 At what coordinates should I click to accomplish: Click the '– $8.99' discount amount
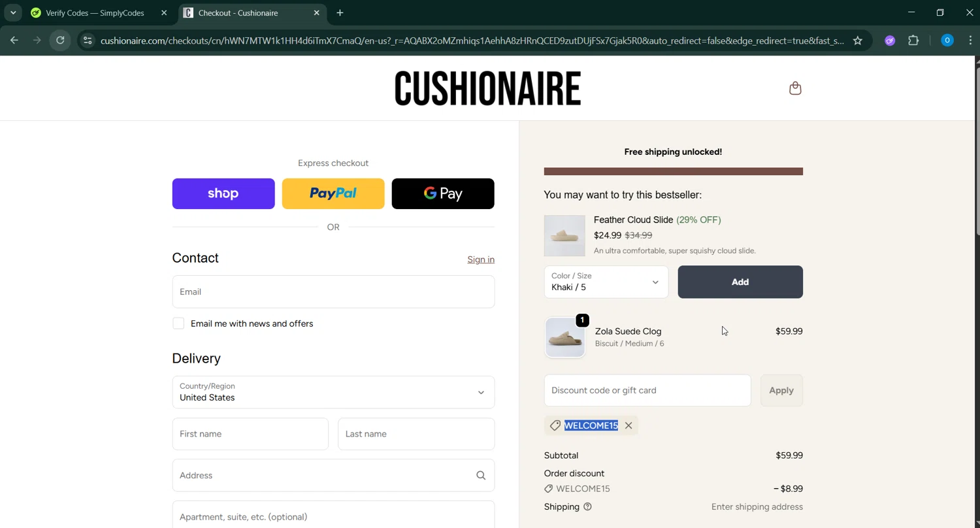(788, 489)
